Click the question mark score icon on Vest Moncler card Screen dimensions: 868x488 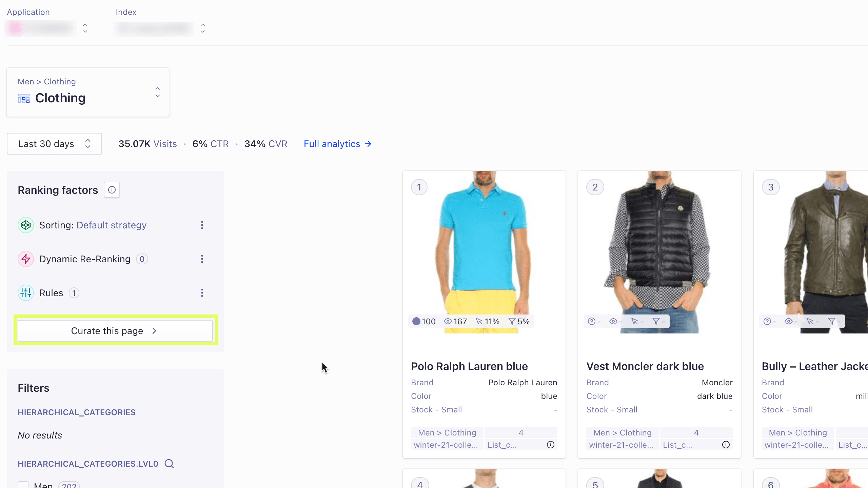[x=592, y=322]
